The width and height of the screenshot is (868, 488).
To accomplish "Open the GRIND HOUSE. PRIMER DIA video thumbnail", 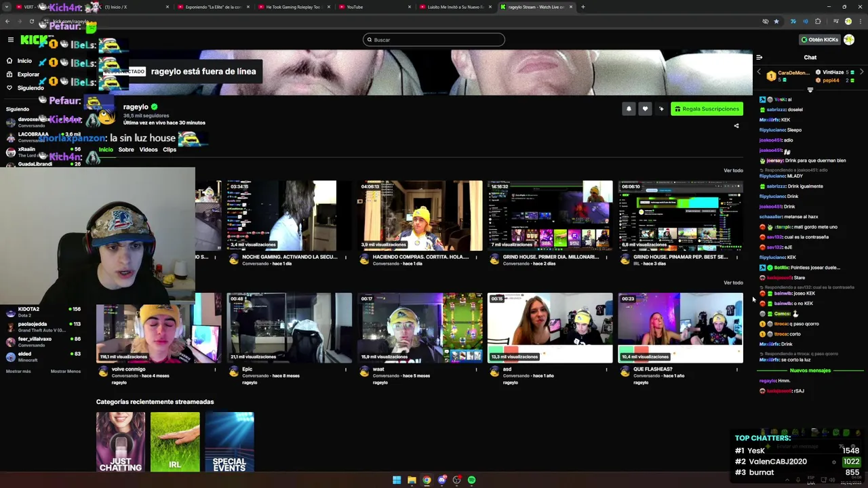I will click(x=550, y=216).
